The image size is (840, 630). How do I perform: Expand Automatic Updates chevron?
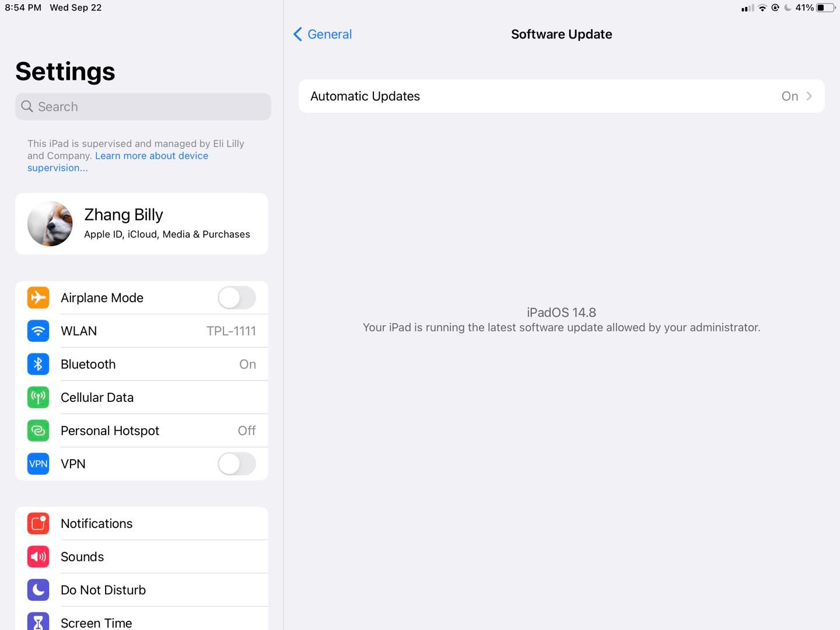click(809, 96)
